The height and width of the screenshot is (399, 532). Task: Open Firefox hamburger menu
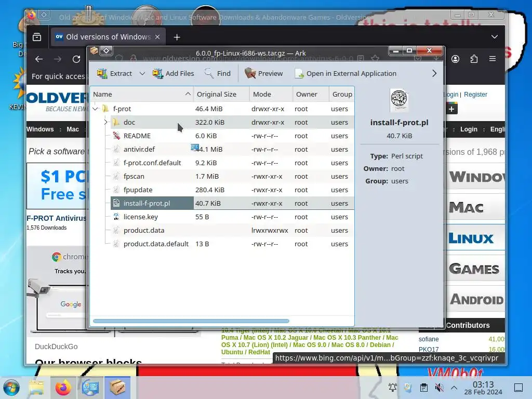493,59
